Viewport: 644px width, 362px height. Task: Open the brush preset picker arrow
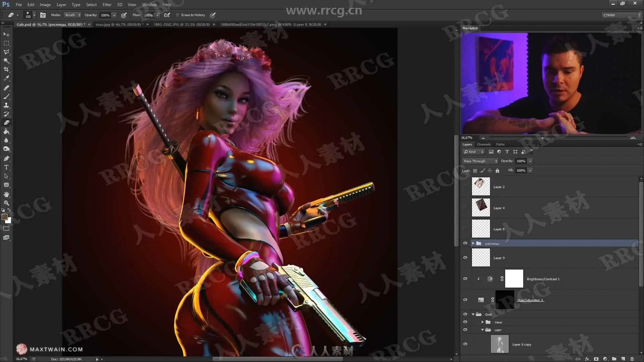[x=34, y=15]
